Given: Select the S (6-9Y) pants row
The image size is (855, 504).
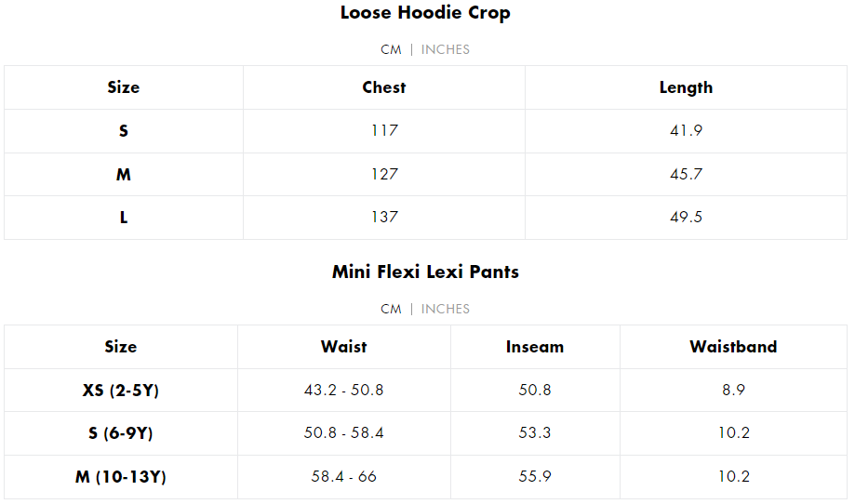Looking at the screenshot, I should (x=425, y=433).
